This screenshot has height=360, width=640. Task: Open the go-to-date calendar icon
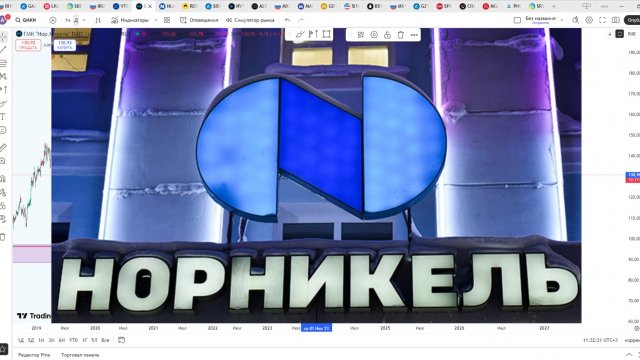[121, 340]
